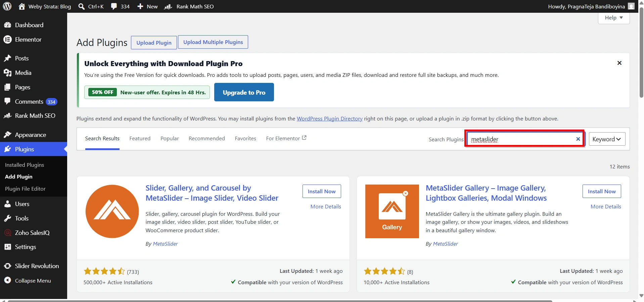Image resolution: width=644 pixels, height=302 pixels.
Task: Switch to Recommended tab
Action: click(x=207, y=139)
